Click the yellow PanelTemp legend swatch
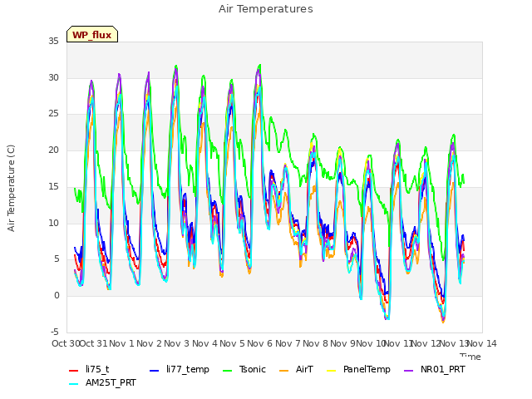The width and height of the screenshot is (532, 399). pyautogui.click(x=331, y=371)
